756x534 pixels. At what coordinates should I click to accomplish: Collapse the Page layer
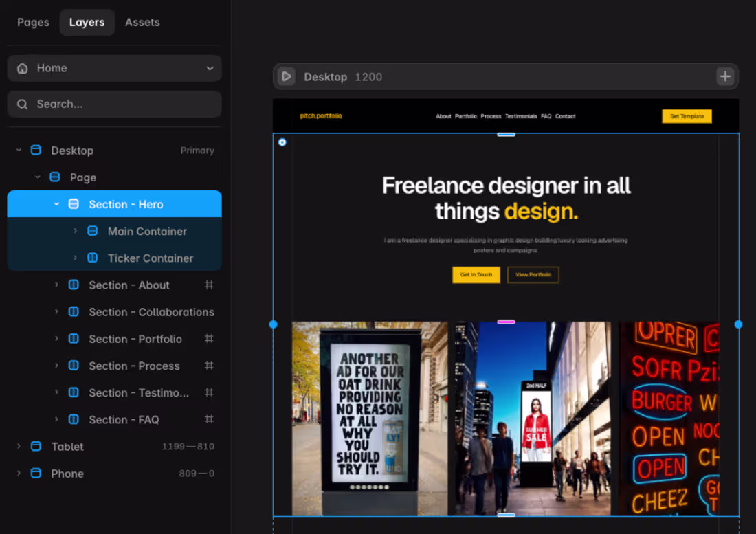point(38,177)
